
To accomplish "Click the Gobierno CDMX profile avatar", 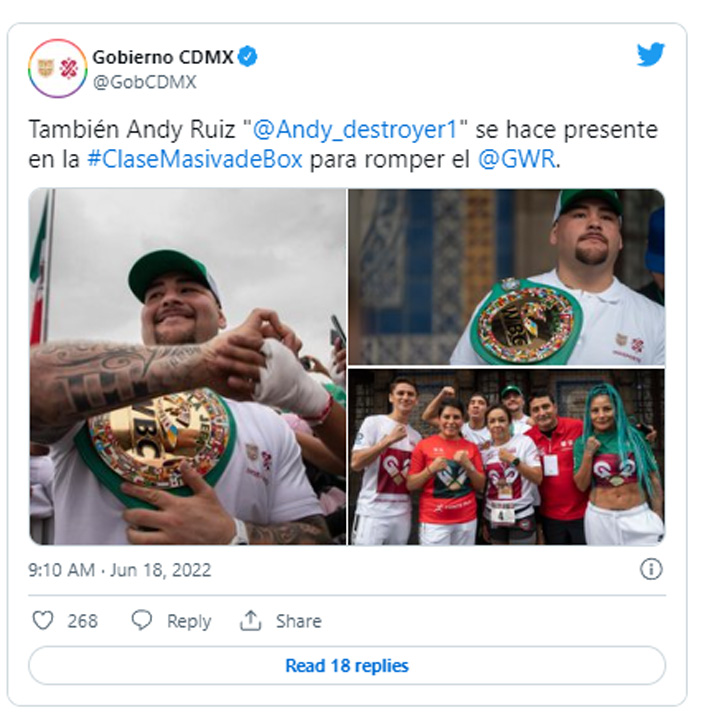I will (x=57, y=68).
